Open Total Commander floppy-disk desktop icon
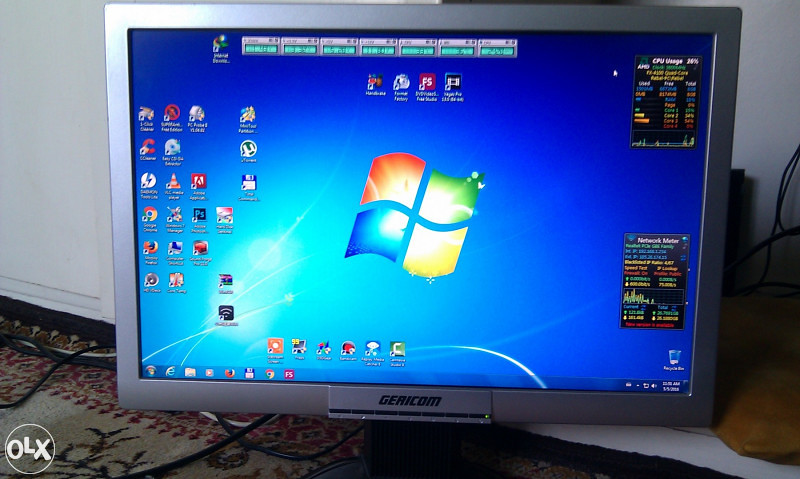Screen dimensions: 800x479 [248, 188]
